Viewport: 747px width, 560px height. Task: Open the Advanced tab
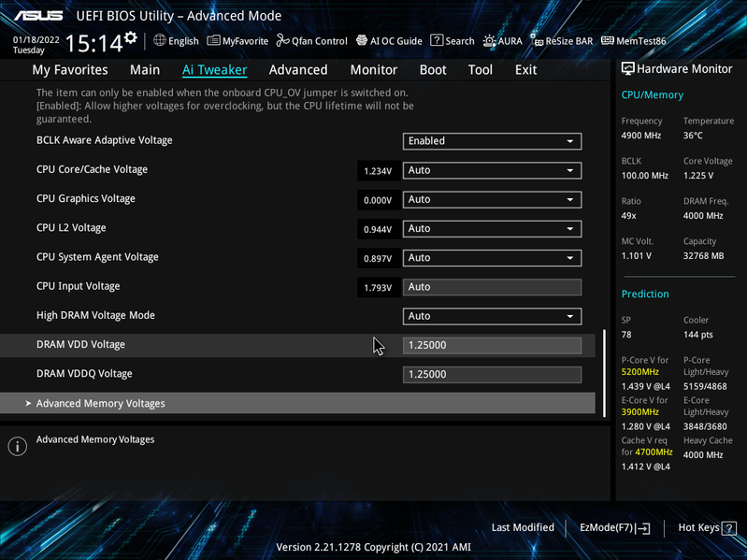click(298, 70)
